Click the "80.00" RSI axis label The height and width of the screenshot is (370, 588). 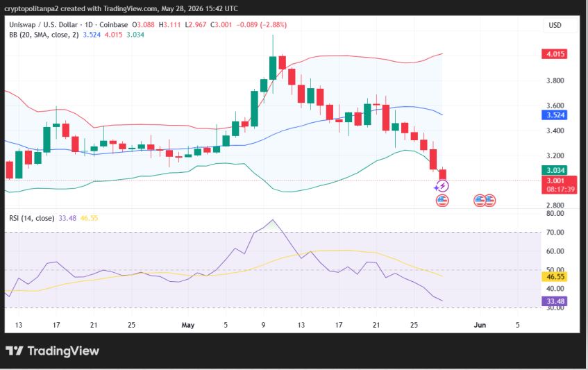[555, 213]
